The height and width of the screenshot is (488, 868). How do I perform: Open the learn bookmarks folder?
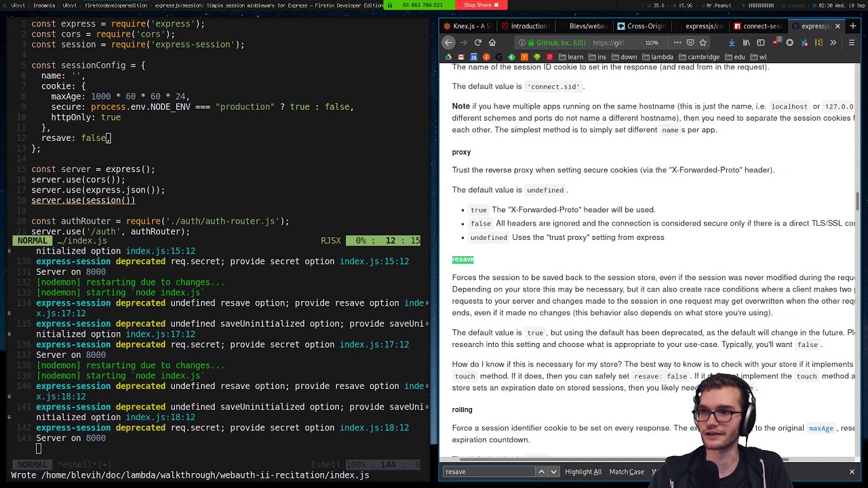[x=571, y=57]
